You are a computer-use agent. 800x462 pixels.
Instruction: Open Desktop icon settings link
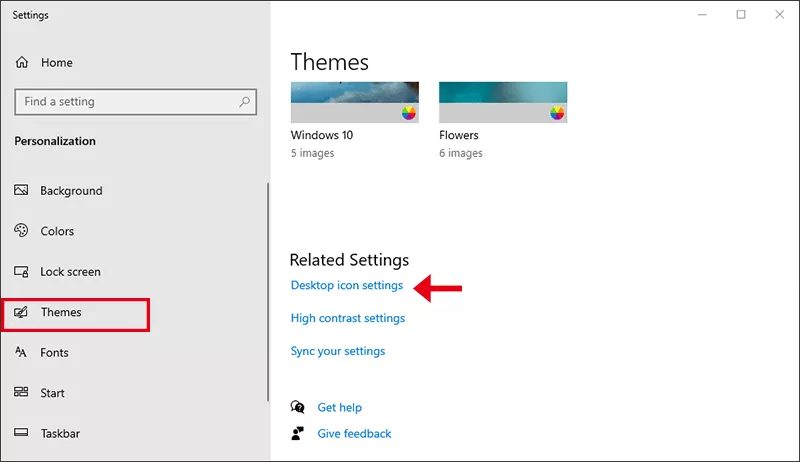pyautogui.click(x=346, y=286)
